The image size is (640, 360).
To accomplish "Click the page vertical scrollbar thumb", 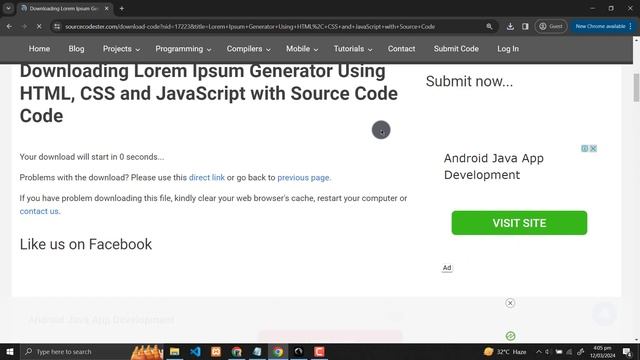I will (636, 87).
